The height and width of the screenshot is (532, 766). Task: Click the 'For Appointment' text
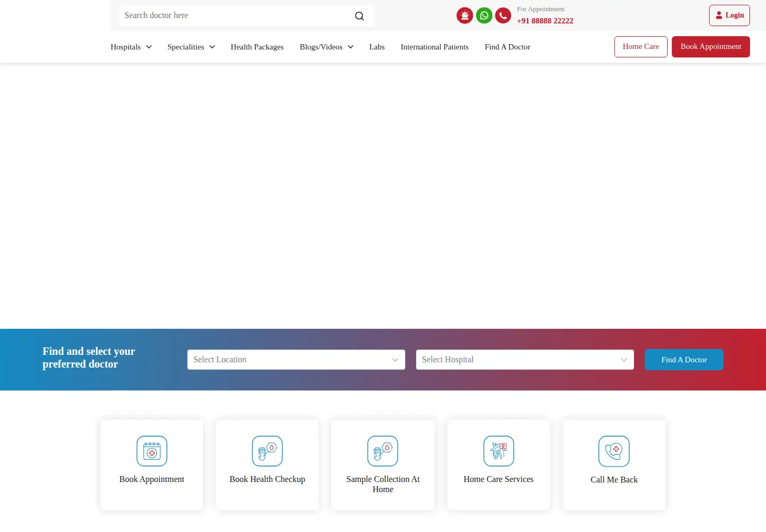tap(540, 9)
